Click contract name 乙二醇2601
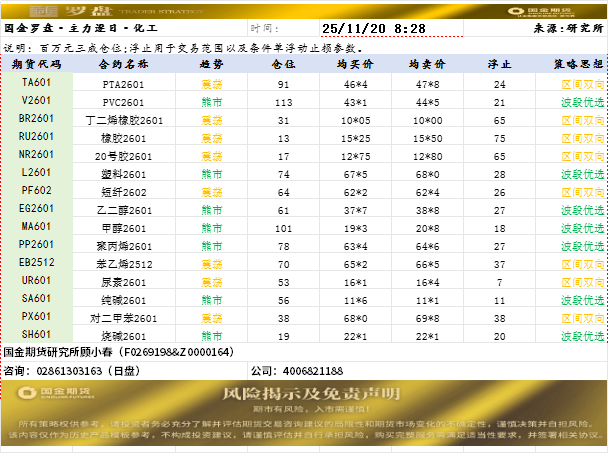The width and height of the screenshot is (608, 453). 124,211
